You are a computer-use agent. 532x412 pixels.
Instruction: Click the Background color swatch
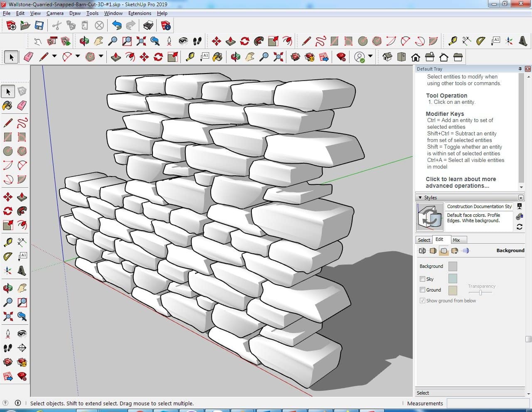pyautogui.click(x=453, y=266)
